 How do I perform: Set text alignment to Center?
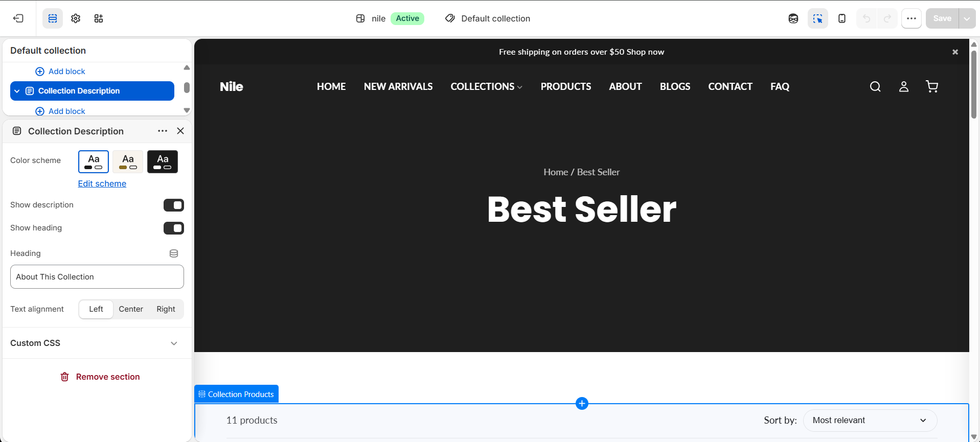point(131,309)
